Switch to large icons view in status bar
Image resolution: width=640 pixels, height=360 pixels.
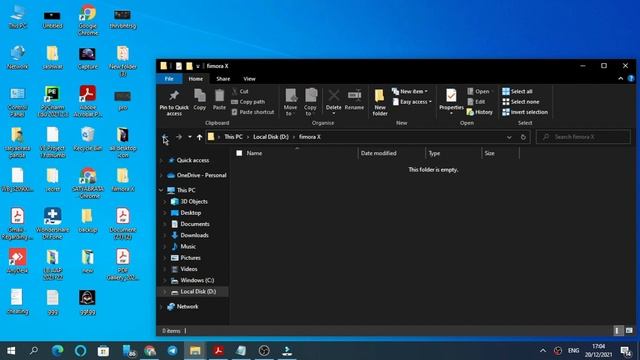pyautogui.click(x=629, y=331)
